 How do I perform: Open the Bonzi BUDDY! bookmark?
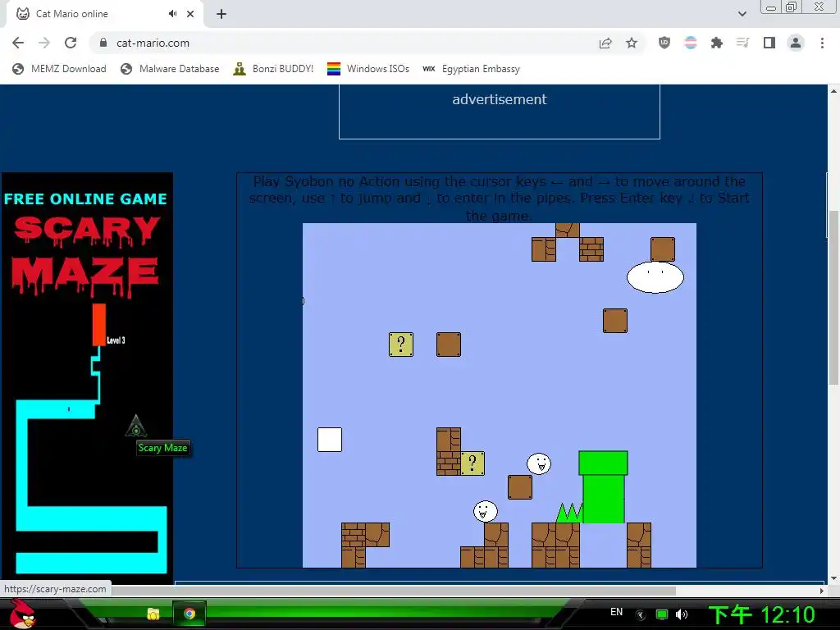[x=273, y=69]
